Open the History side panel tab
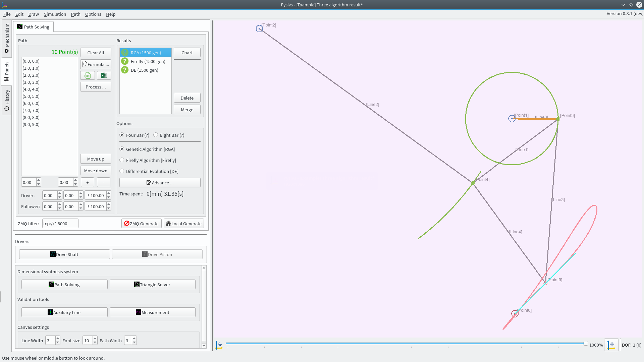 [x=7, y=101]
